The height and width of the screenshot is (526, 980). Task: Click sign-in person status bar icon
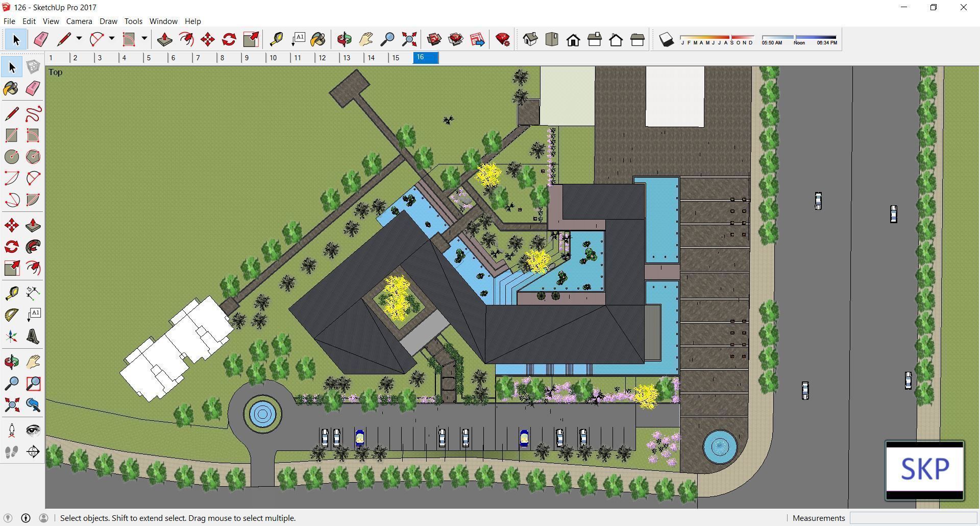point(43,518)
